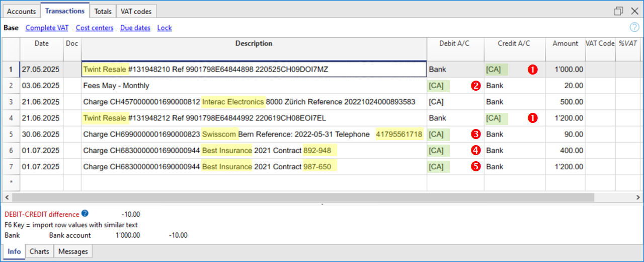The image size is (644, 262).
Task: Click the red marker 1 in row 1
Action: (x=532, y=70)
